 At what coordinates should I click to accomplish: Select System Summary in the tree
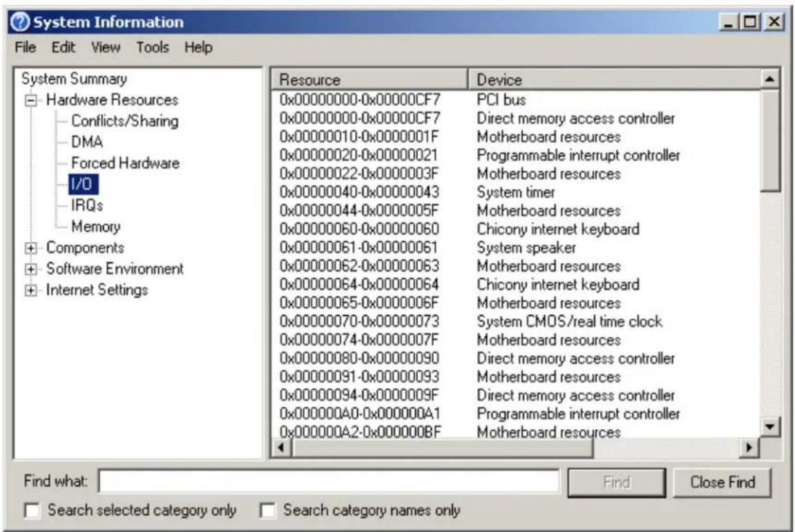[74, 79]
